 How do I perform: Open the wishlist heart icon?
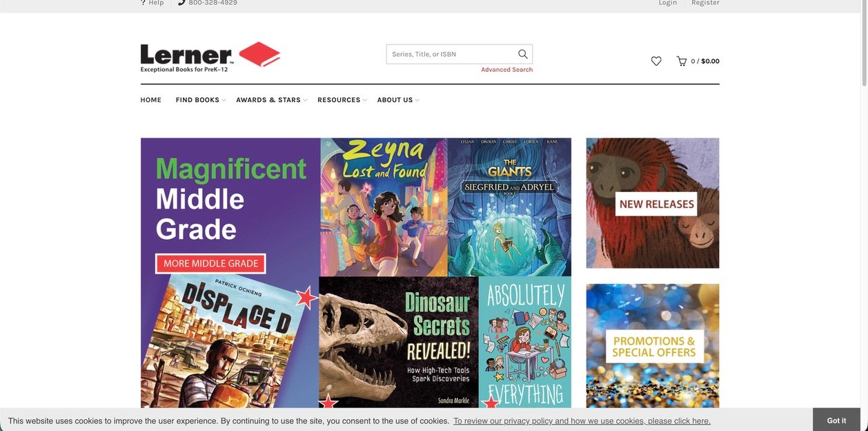tap(656, 61)
